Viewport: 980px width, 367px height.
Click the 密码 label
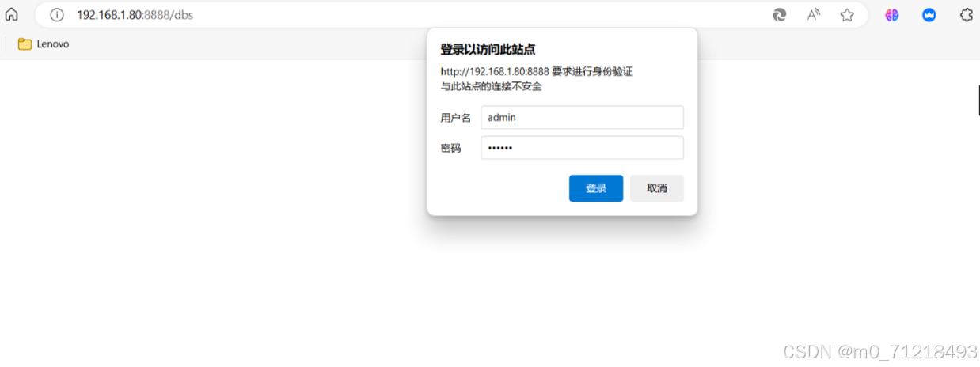click(x=450, y=148)
